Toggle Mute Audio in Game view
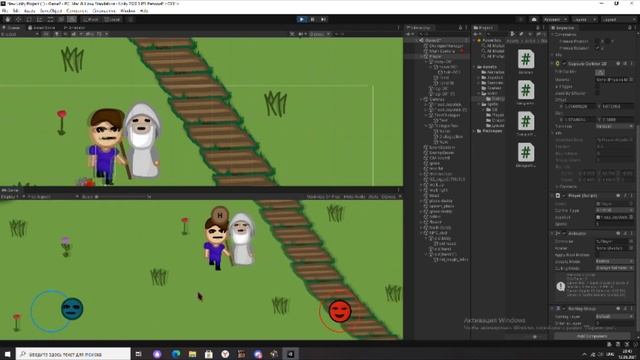640x360 pixels. 354,197
